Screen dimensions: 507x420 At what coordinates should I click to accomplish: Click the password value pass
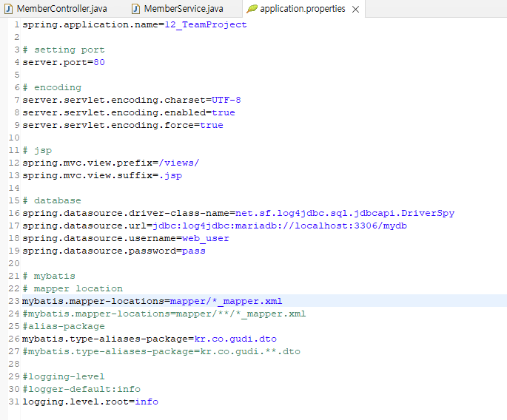194,251
